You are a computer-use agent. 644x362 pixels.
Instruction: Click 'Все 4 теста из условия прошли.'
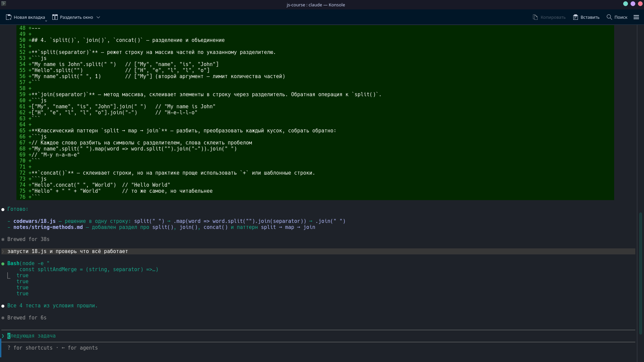click(x=52, y=306)
